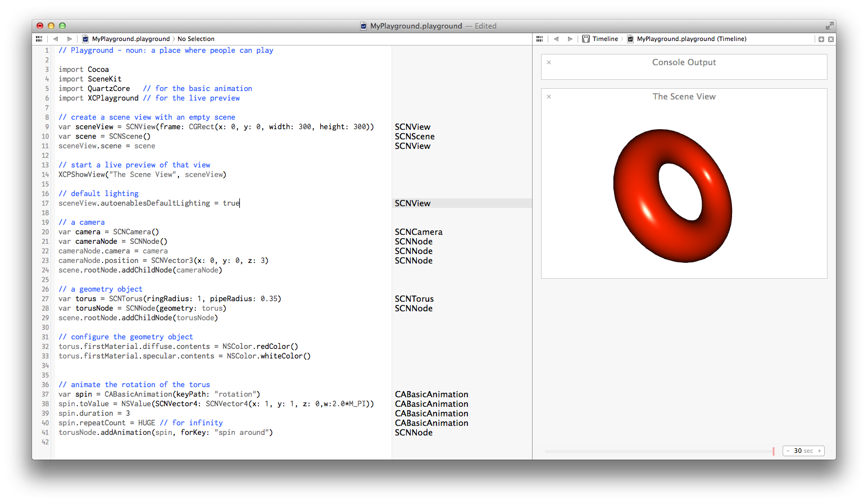This screenshot has height=504, width=868.
Task: Dismiss The Scene View panel
Action: (549, 97)
